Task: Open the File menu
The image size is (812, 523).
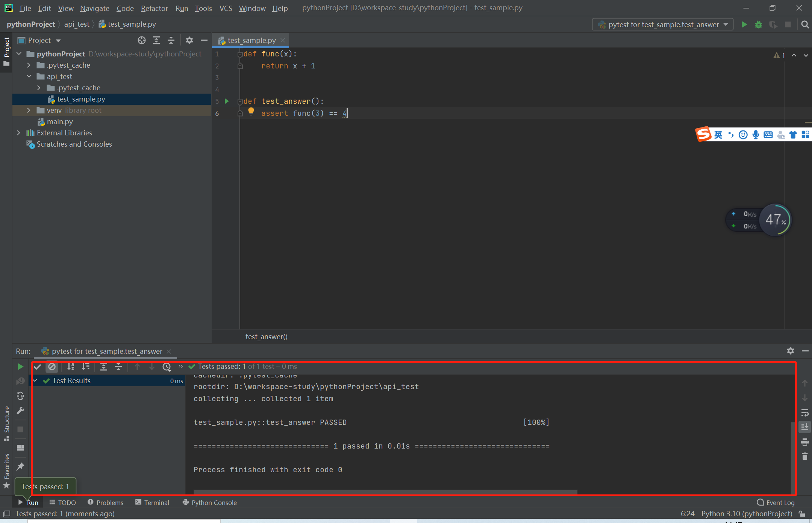Action: coord(25,8)
